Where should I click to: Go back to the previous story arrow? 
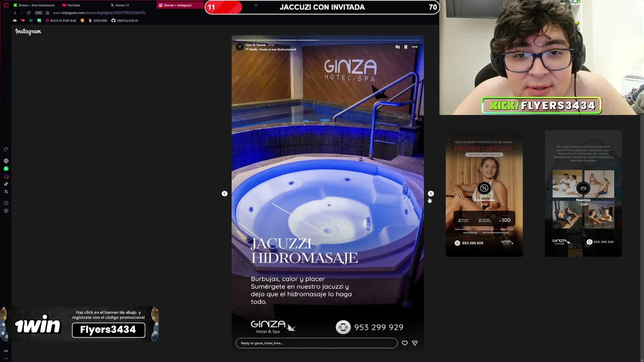click(x=224, y=194)
